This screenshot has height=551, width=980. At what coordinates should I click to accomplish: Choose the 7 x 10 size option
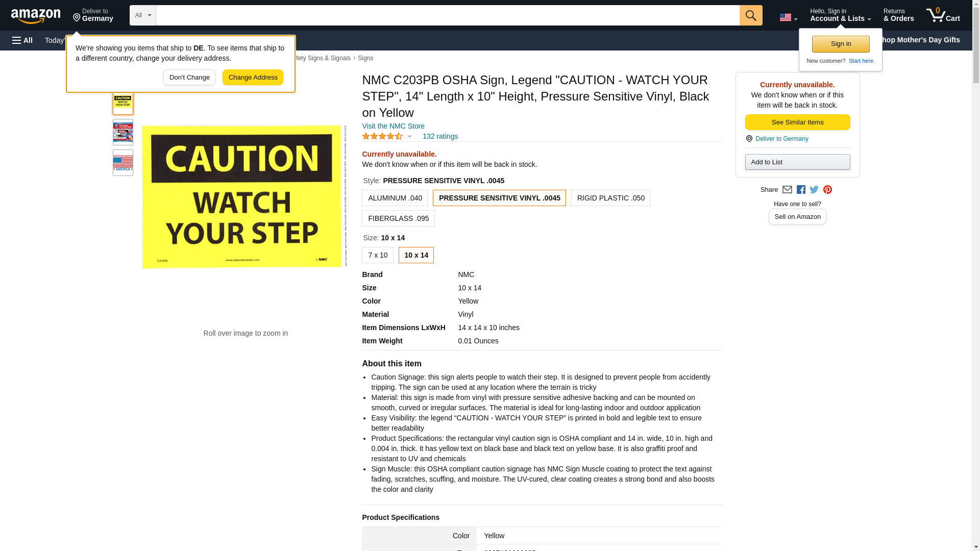pos(377,255)
